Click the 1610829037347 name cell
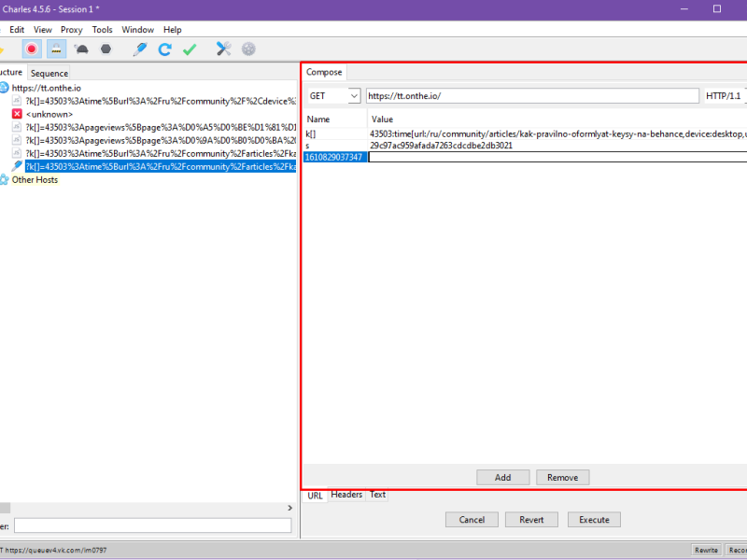This screenshot has width=747, height=560. pos(335,157)
